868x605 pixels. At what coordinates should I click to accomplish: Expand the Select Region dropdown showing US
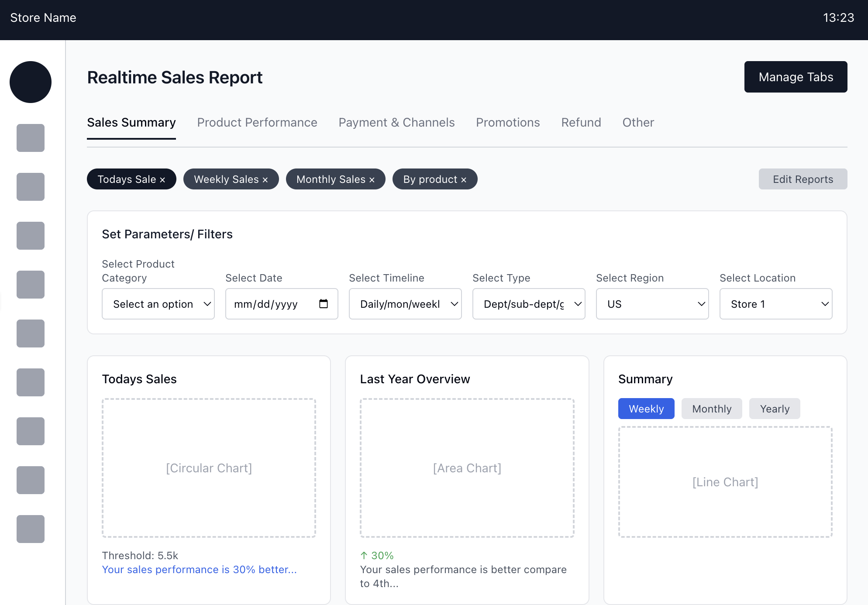coord(652,304)
